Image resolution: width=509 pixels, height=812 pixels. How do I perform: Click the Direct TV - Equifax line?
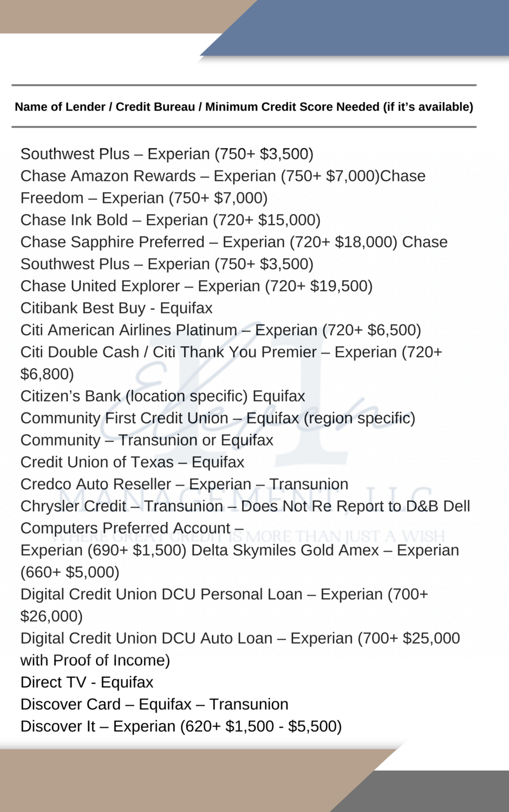point(87,682)
